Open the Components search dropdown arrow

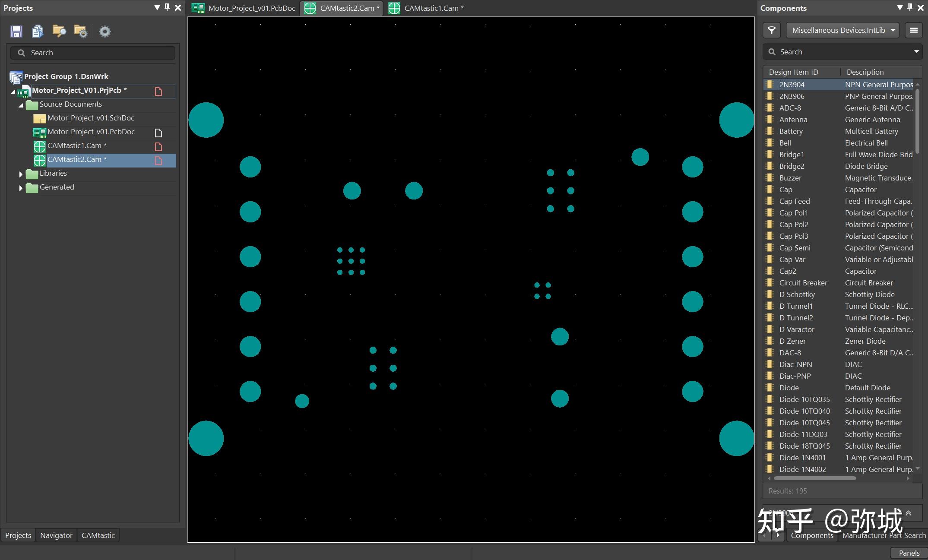(x=916, y=52)
